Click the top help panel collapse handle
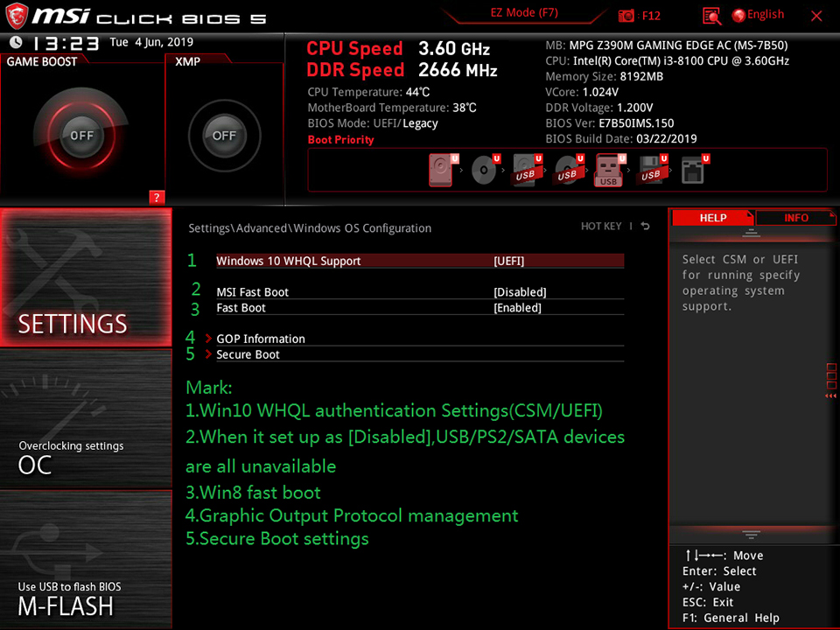The height and width of the screenshot is (630, 840). click(x=751, y=233)
